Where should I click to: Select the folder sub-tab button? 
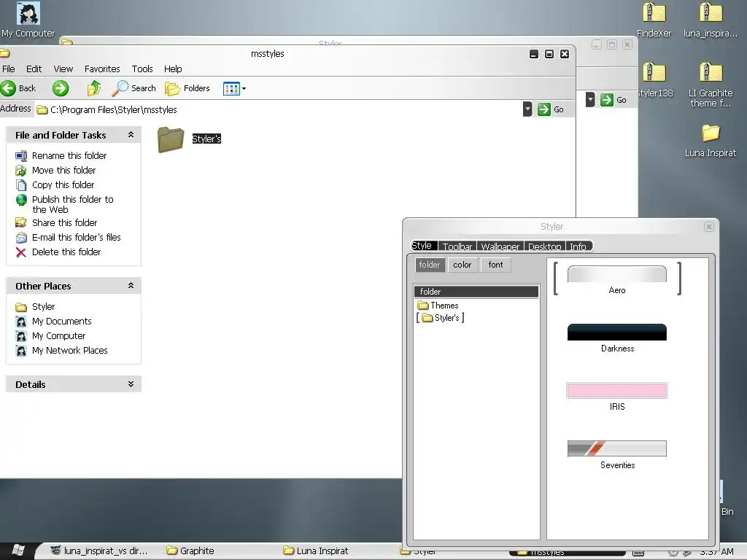click(x=430, y=265)
